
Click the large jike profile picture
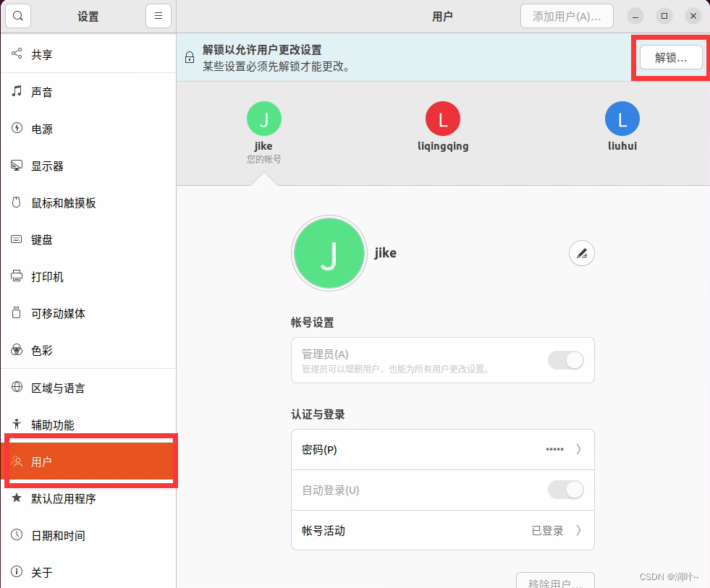click(x=329, y=253)
